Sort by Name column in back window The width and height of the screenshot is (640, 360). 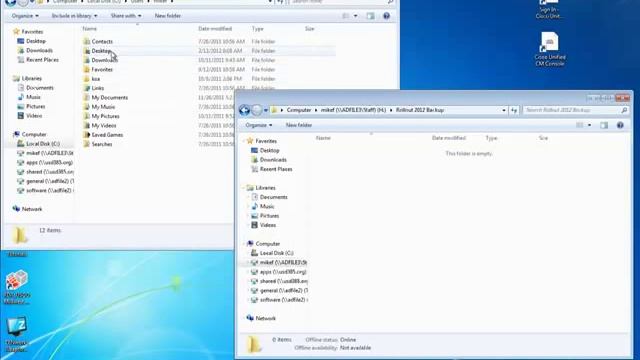[89, 29]
